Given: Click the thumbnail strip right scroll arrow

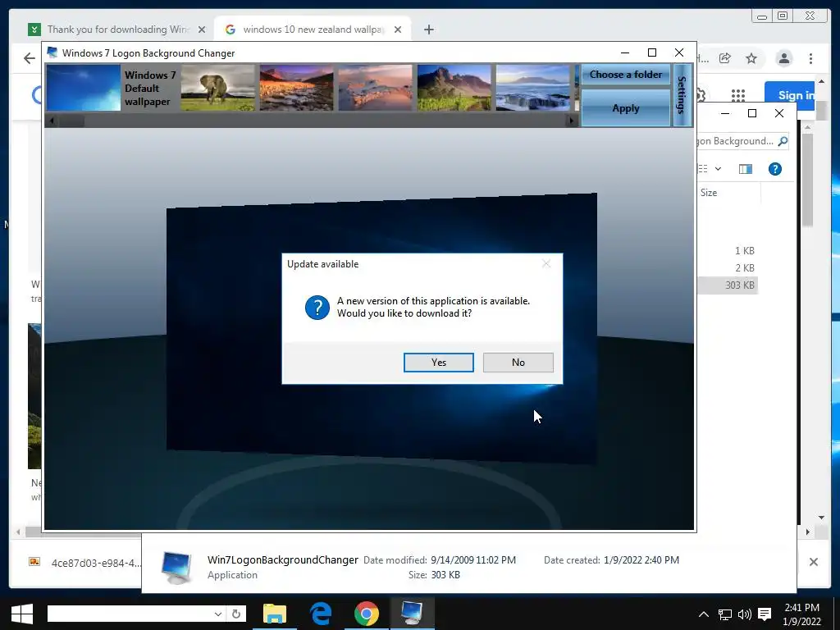Looking at the screenshot, I should 571,121.
